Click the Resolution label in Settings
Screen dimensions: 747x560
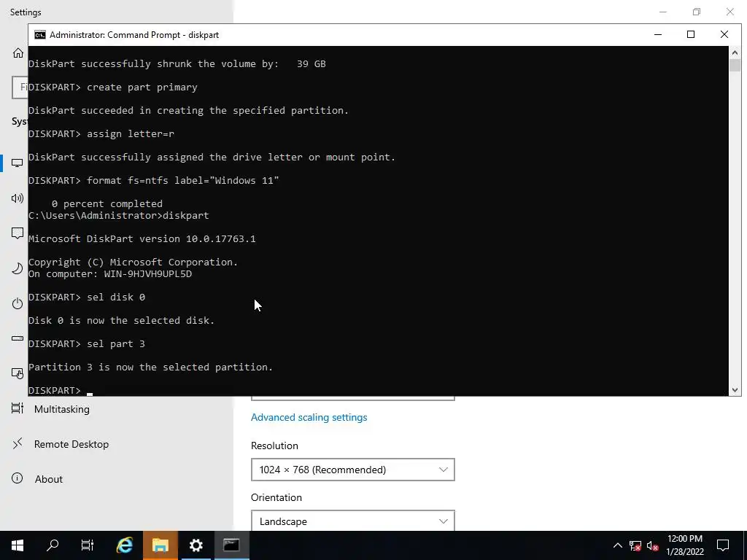[x=274, y=446]
